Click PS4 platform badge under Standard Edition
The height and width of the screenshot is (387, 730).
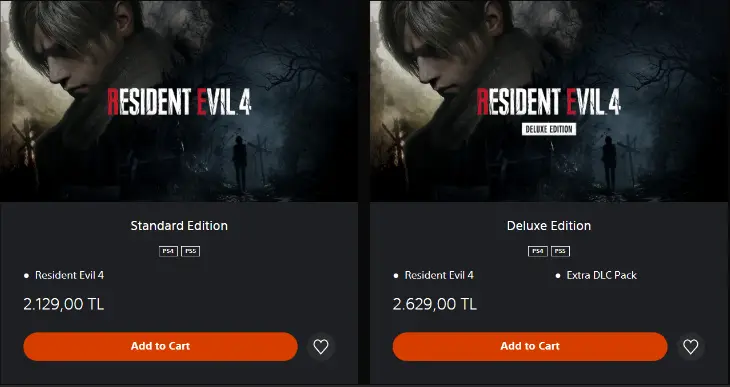(168, 251)
